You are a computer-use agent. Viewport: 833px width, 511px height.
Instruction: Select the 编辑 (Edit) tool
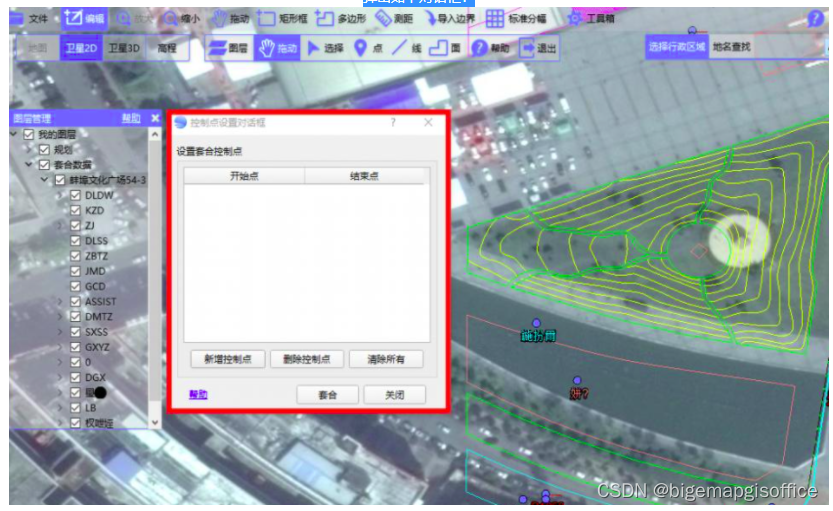click(x=84, y=19)
